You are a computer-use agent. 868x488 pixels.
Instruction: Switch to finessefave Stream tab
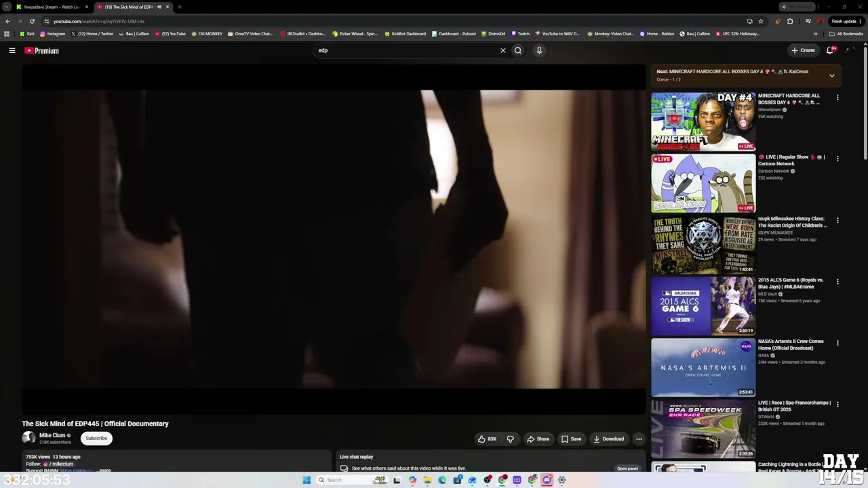coord(52,7)
